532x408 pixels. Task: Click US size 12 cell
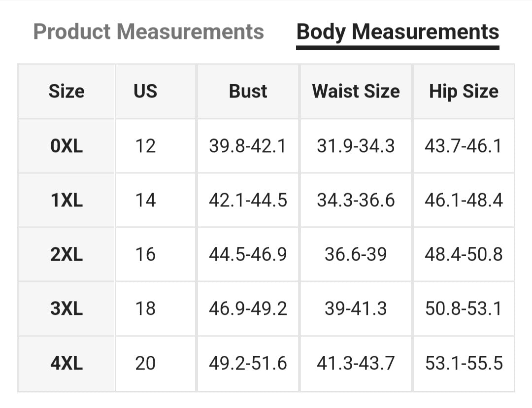(145, 146)
